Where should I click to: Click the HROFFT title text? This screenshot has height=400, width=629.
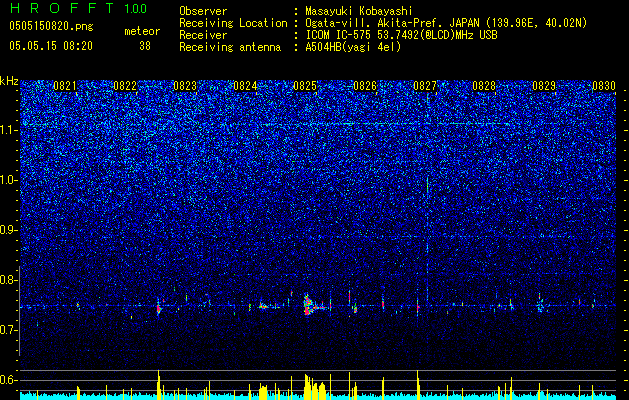62,8
